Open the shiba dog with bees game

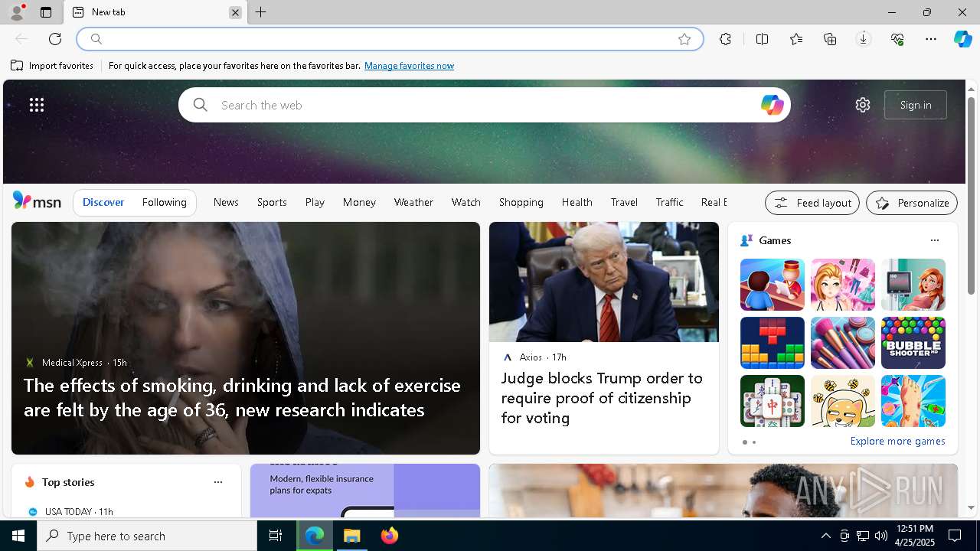[x=842, y=401]
